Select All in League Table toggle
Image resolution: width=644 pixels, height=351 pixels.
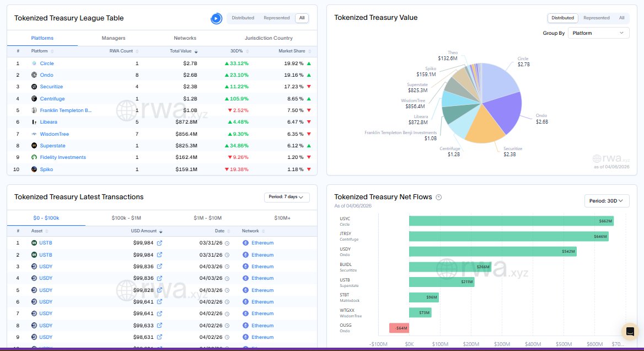coord(302,18)
